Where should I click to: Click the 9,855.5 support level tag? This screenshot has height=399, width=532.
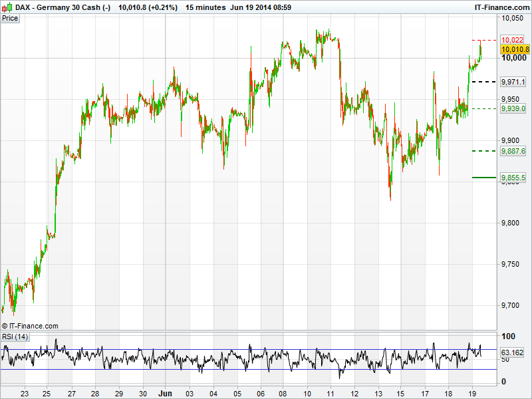pos(513,178)
